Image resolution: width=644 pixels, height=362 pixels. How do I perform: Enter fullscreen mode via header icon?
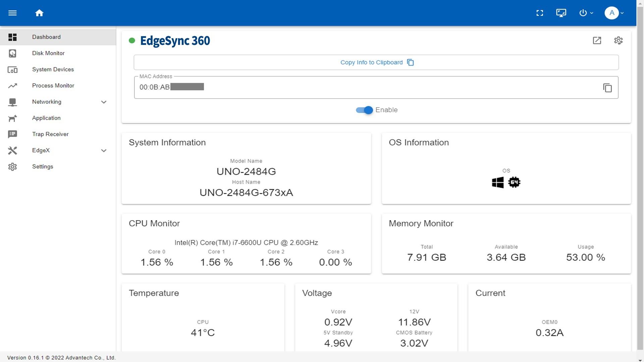click(540, 13)
